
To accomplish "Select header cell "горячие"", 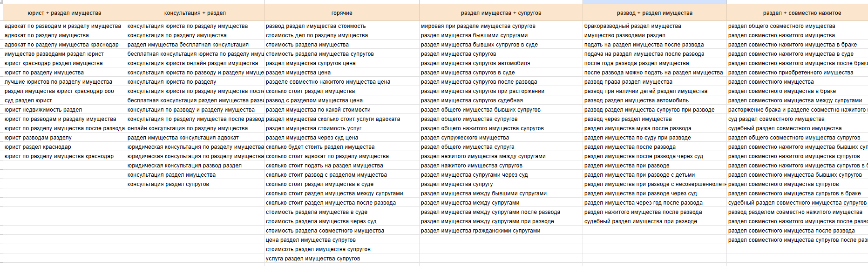I will (342, 13).
